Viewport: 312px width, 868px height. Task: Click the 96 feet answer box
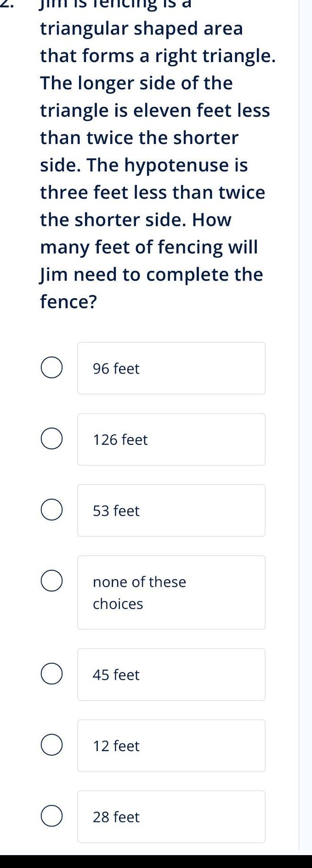click(x=171, y=368)
